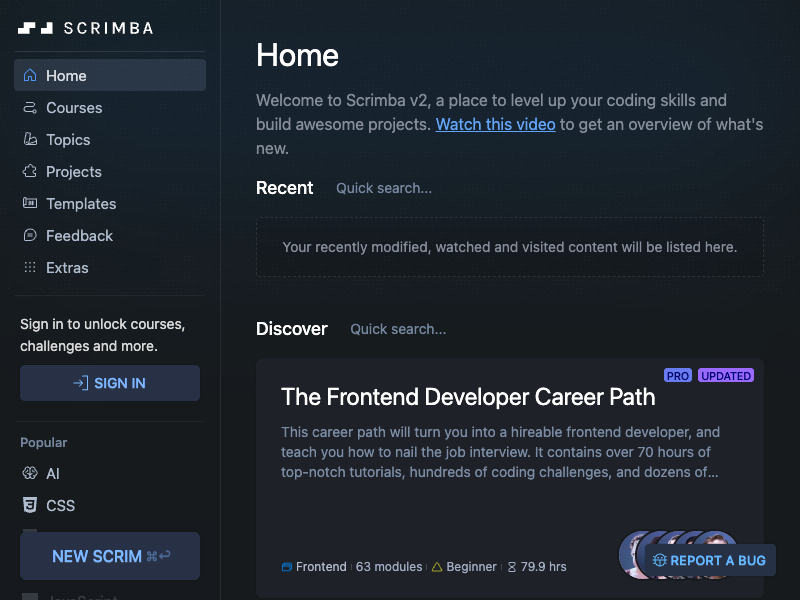The width and height of the screenshot is (800, 600).
Task: Select the AI popular topic
Action: [110, 473]
